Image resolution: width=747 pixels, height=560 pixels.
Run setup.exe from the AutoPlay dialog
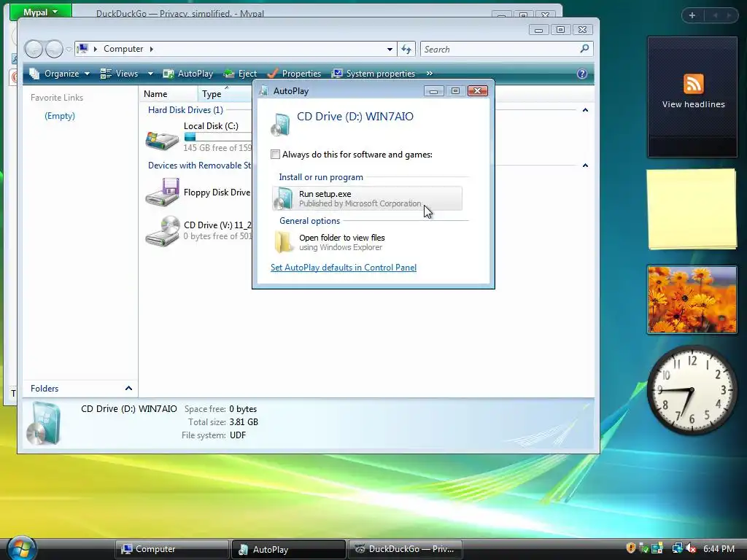367,198
